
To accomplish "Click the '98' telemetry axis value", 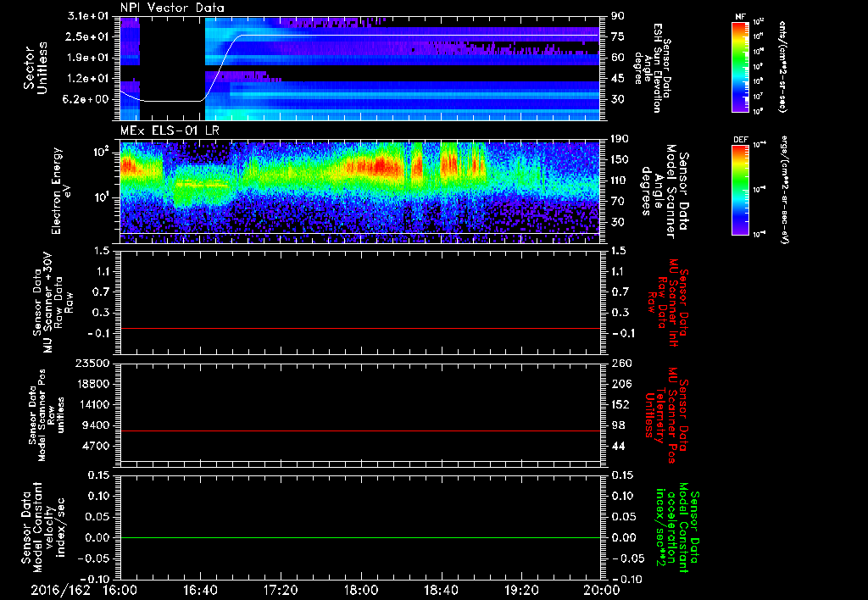I will tap(618, 425).
